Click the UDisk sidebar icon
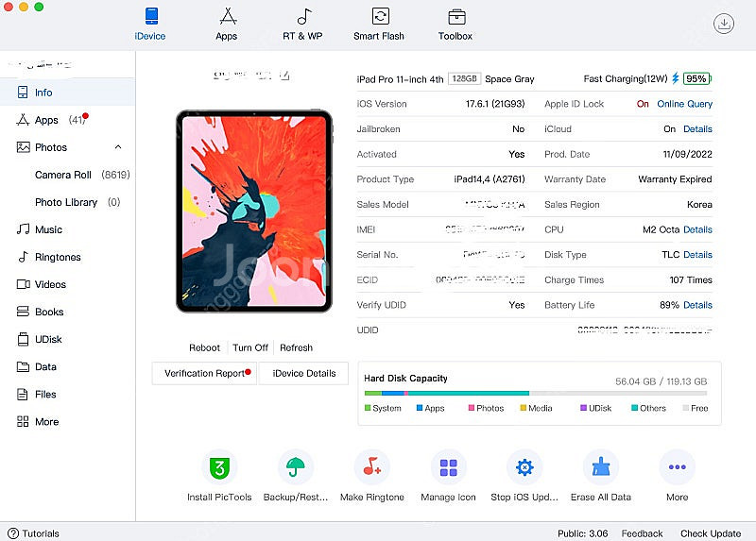The width and height of the screenshot is (756, 541). (x=23, y=339)
